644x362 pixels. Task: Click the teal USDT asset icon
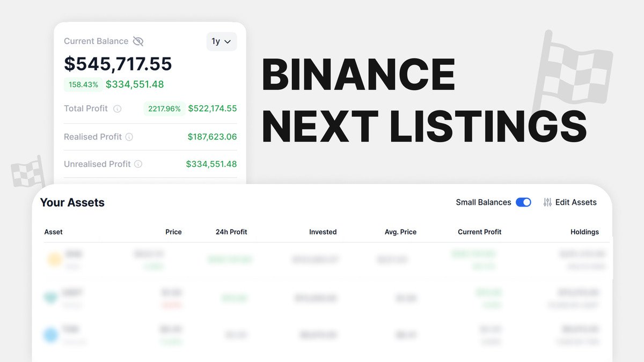click(x=50, y=297)
